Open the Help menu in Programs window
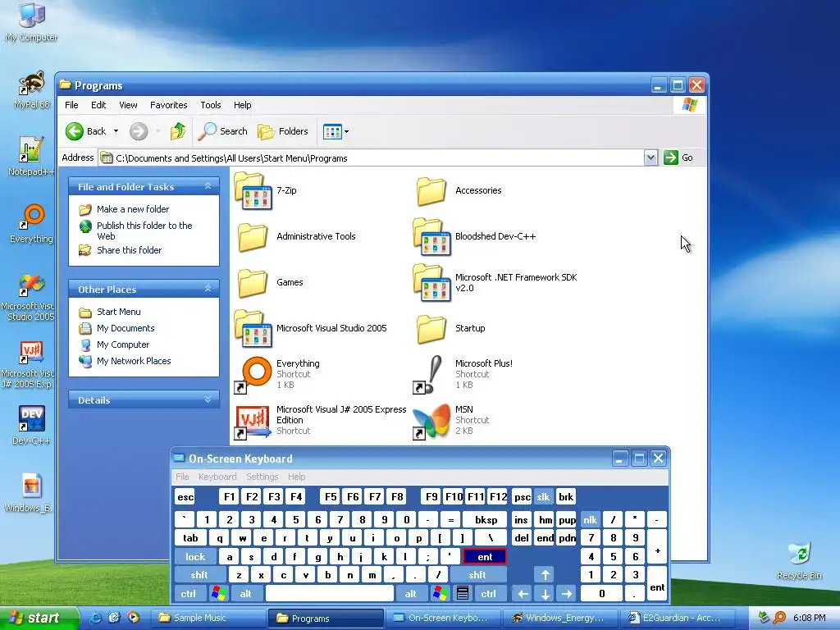This screenshot has width=840, height=630. coord(242,105)
